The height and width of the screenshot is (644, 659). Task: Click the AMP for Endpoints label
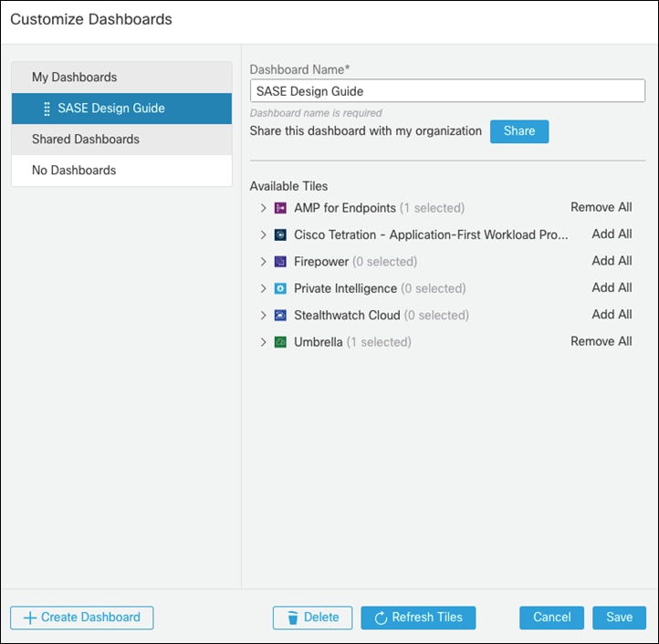(345, 208)
